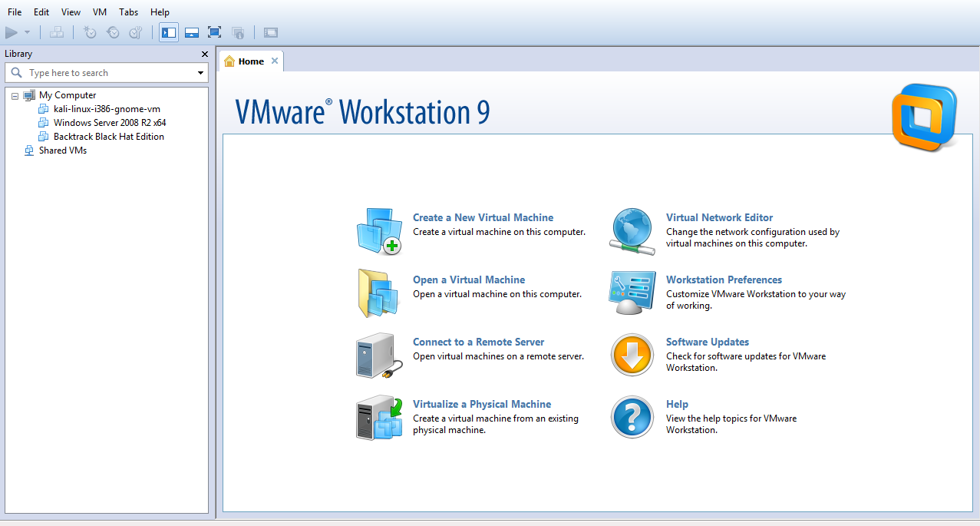Open the File menu
Image resolution: width=980 pixels, height=526 pixels.
(x=15, y=12)
